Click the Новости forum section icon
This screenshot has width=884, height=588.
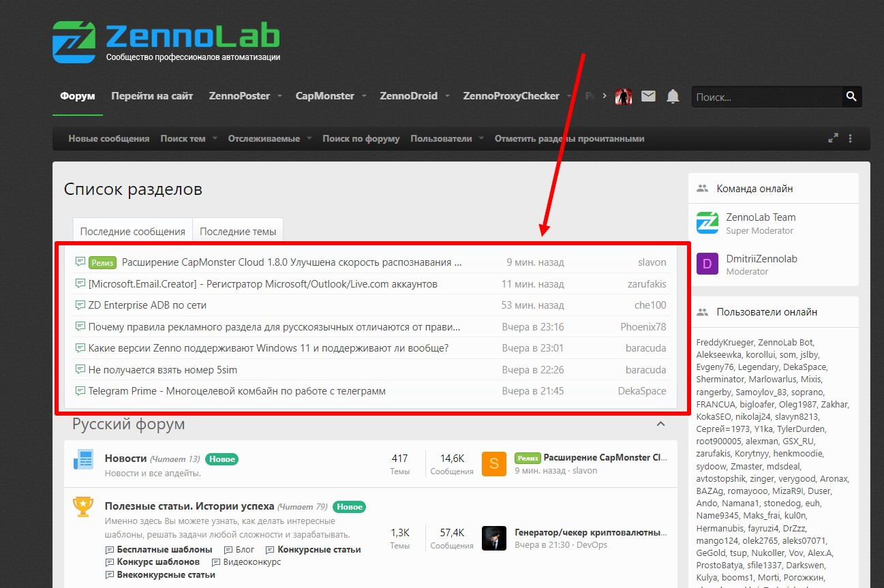(83, 460)
